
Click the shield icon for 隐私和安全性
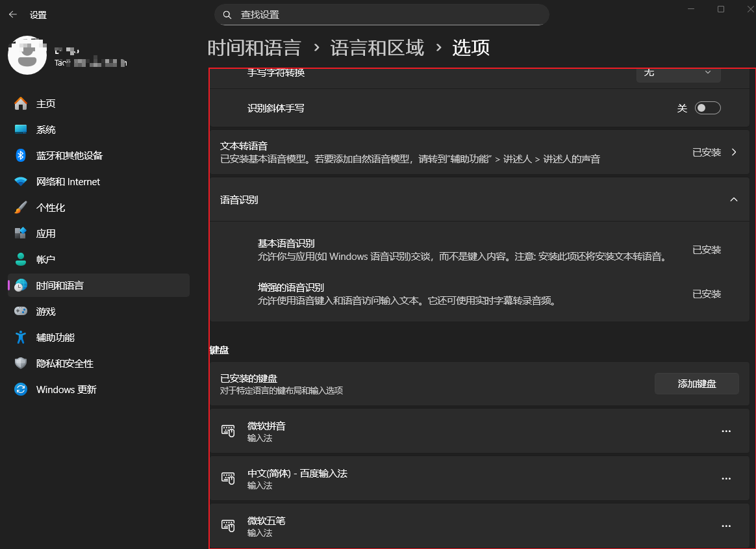(x=21, y=363)
